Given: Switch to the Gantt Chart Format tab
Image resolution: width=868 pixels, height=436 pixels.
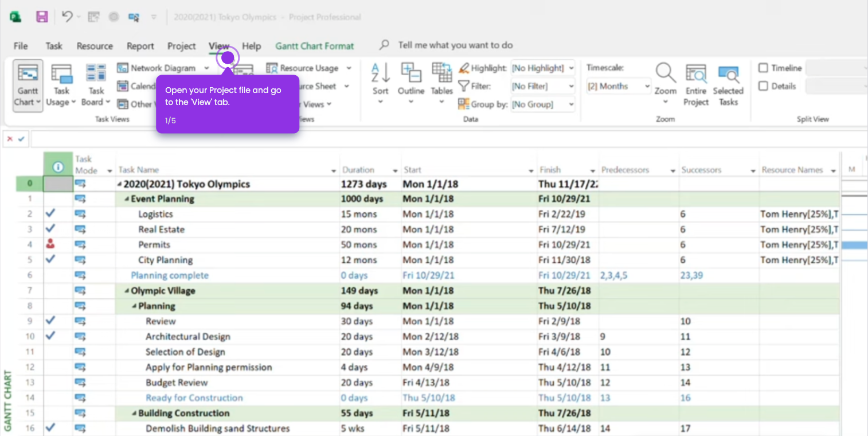Looking at the screenshot, I should pos(315,46).
